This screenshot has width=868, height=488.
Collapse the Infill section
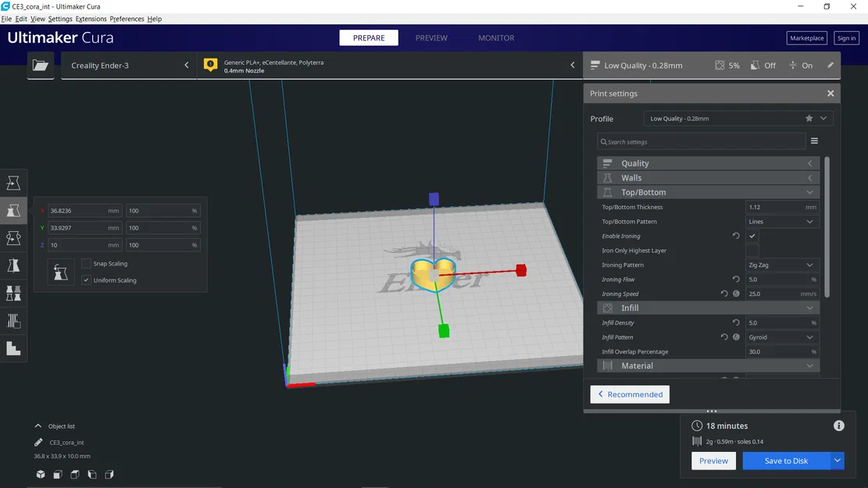(708, 308)
